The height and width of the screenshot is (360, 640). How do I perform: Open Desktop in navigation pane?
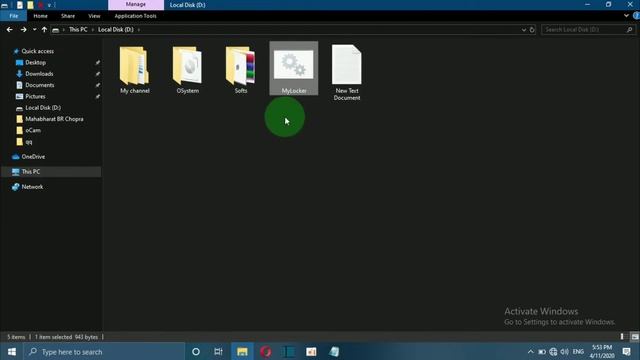coord(36,62)
